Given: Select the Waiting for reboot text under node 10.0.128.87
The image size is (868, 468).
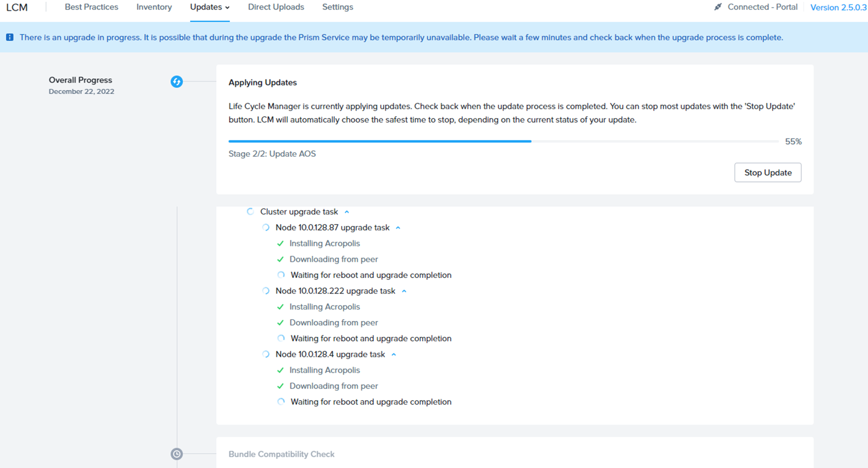Looking at the screenshot, I should click(371, 275).
